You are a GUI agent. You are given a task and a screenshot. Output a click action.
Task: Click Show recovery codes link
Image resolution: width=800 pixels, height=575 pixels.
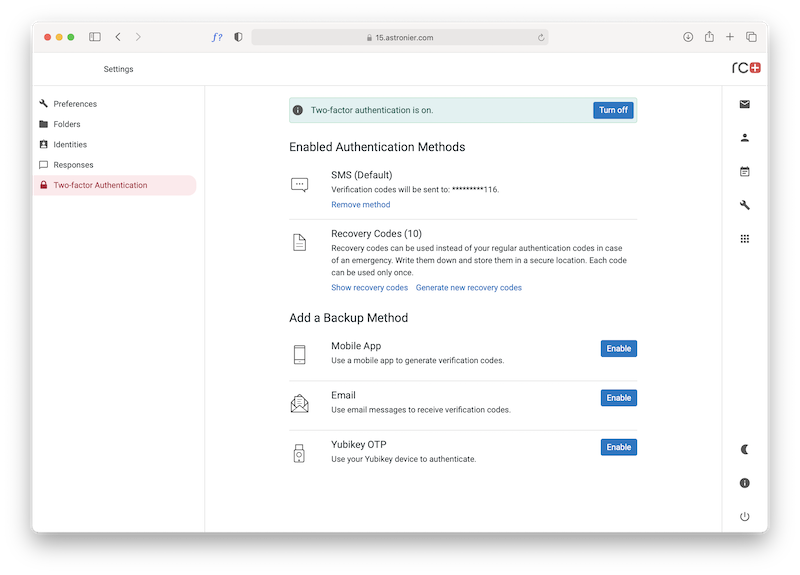369,288
